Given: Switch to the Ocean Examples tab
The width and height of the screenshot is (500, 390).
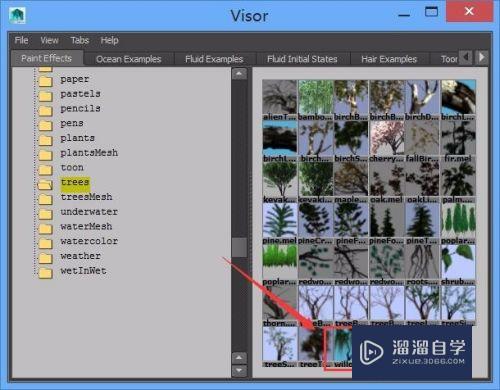Looking at the screenshot, I should [129, 59].
